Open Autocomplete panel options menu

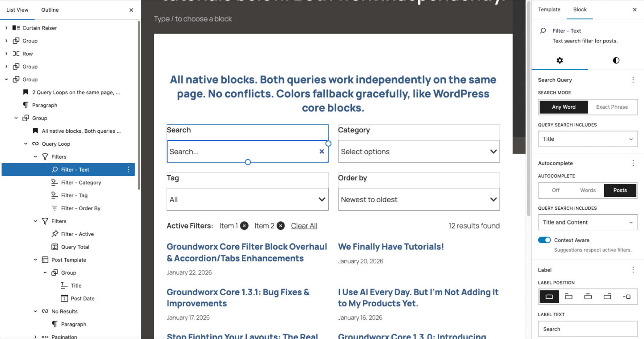pyautogui.click(x=633, y=163)
